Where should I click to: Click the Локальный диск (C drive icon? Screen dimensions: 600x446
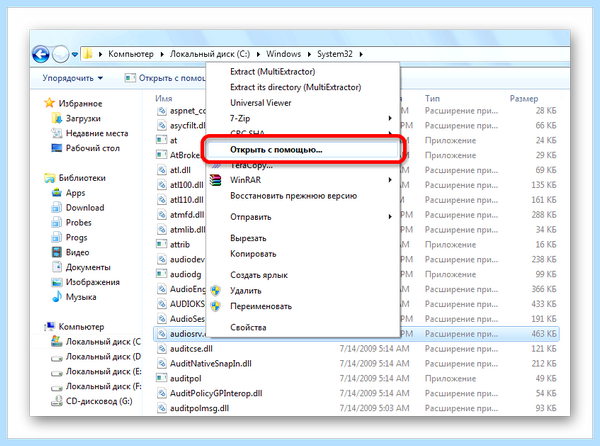57,341
